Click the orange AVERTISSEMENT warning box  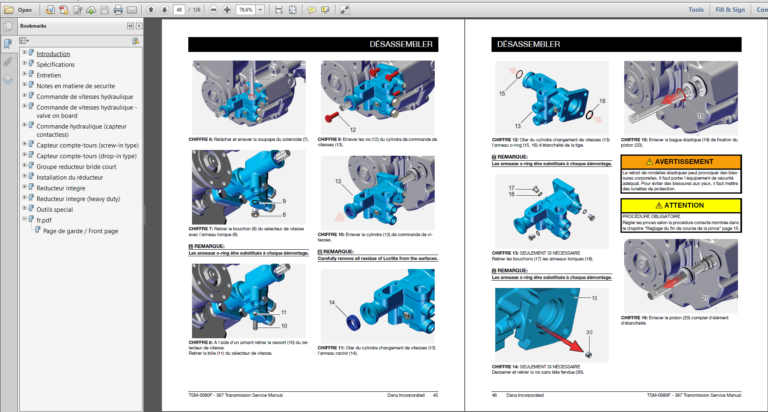pyautogui.click(x=681, y=174)
